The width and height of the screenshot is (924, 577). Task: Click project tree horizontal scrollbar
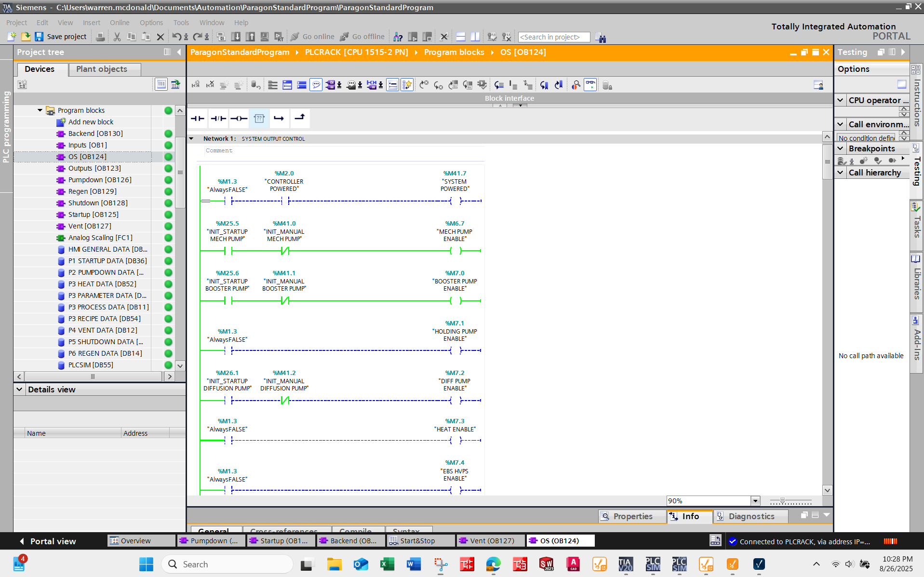[x=94, y=376]
